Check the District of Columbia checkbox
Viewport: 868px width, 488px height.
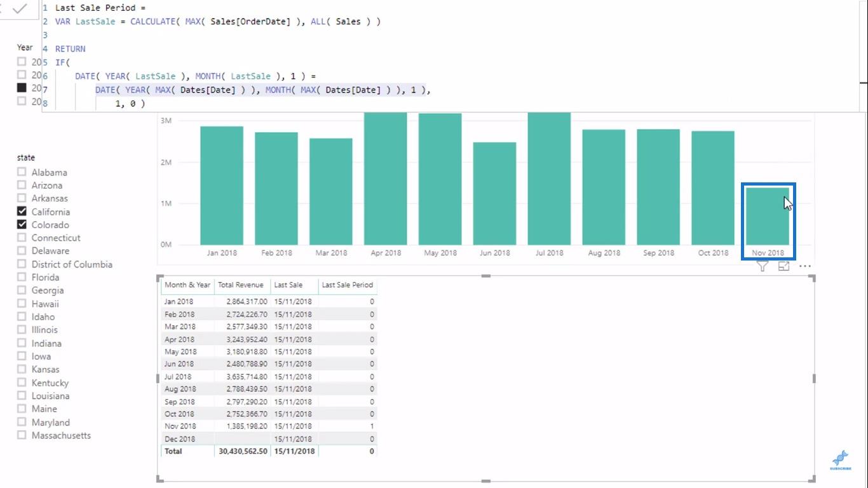(x=22, y=264)
